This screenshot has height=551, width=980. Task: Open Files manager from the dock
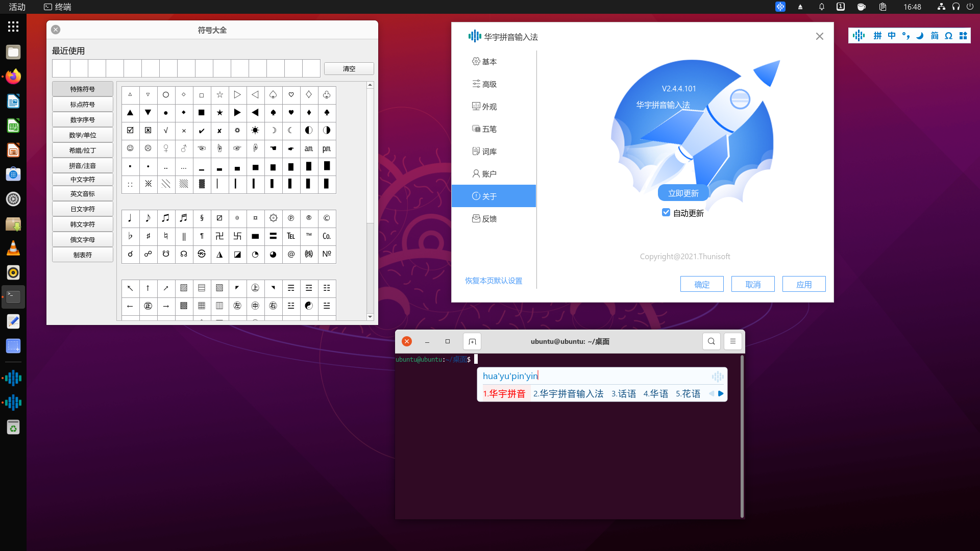pyautogui.click(x=13, y=52)
